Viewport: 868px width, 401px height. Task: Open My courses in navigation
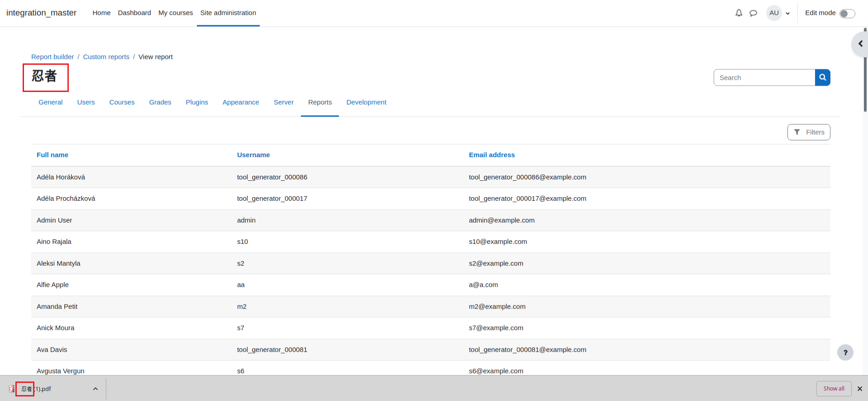coord(176,13)
